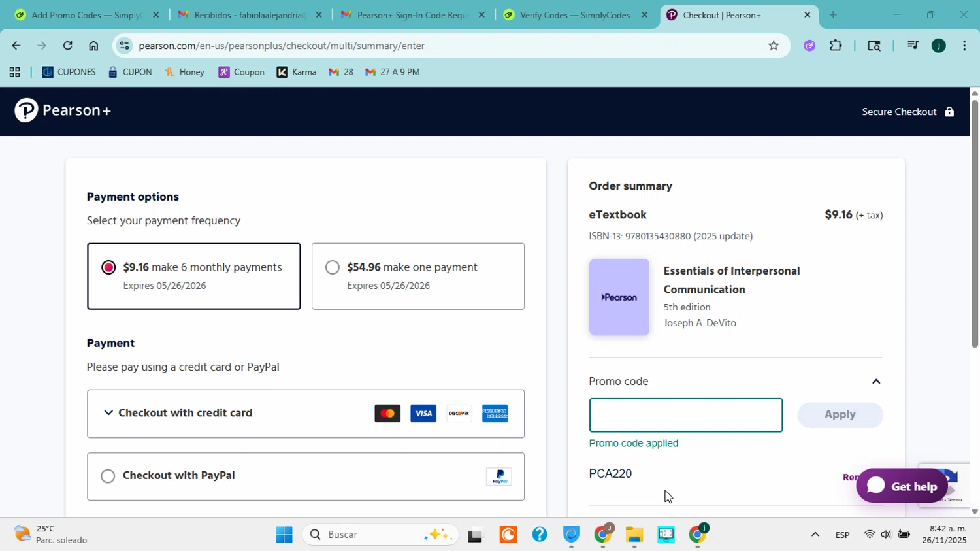Click the volume icon in system tray
The image size is (980, 551).
886,535
